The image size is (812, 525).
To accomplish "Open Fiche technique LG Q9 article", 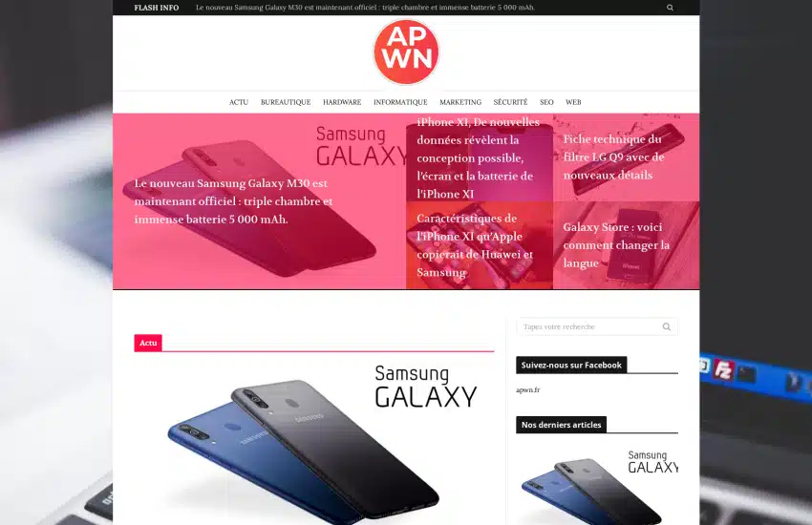I will tap(613, 157).
